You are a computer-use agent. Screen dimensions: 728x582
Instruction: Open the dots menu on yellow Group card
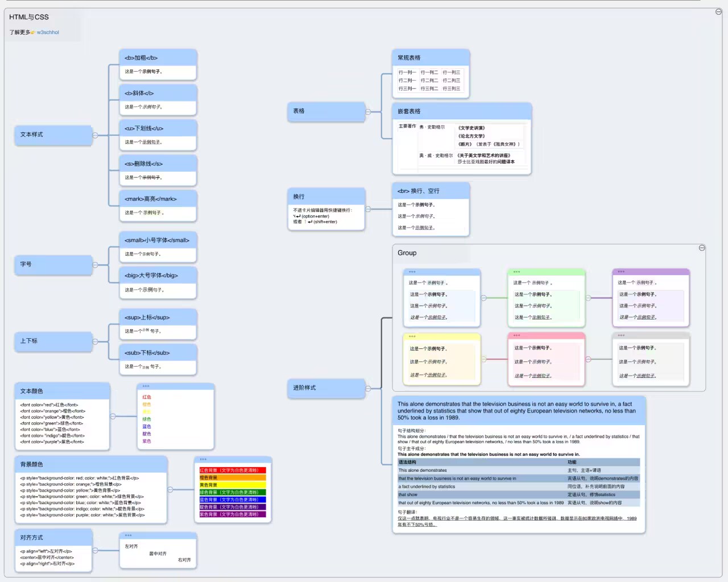tap(412, 336)
